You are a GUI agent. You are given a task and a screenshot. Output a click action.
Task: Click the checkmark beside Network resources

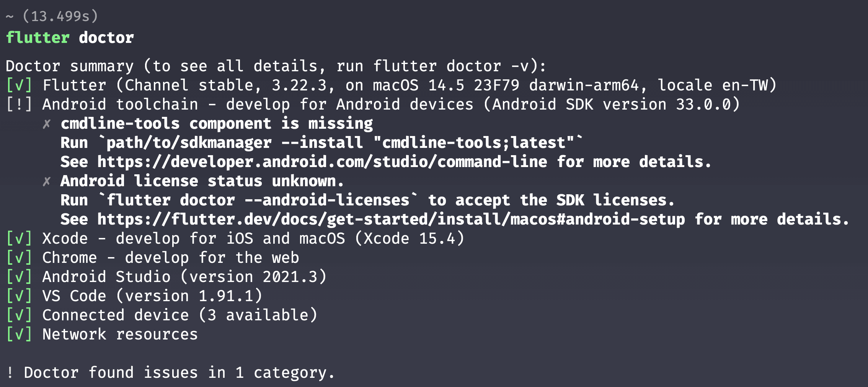19,334
